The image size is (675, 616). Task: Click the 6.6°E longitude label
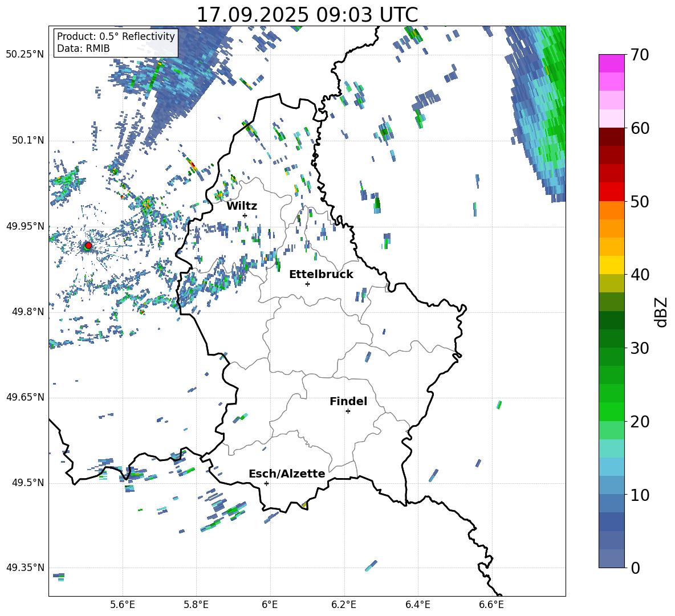tap(491, 605)
